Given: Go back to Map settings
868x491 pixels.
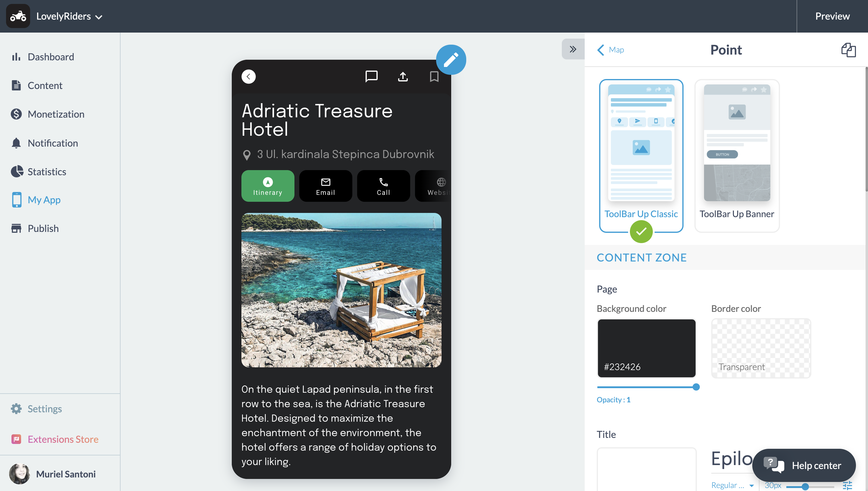Looking at the screenshot, I should tap(611, 50).
